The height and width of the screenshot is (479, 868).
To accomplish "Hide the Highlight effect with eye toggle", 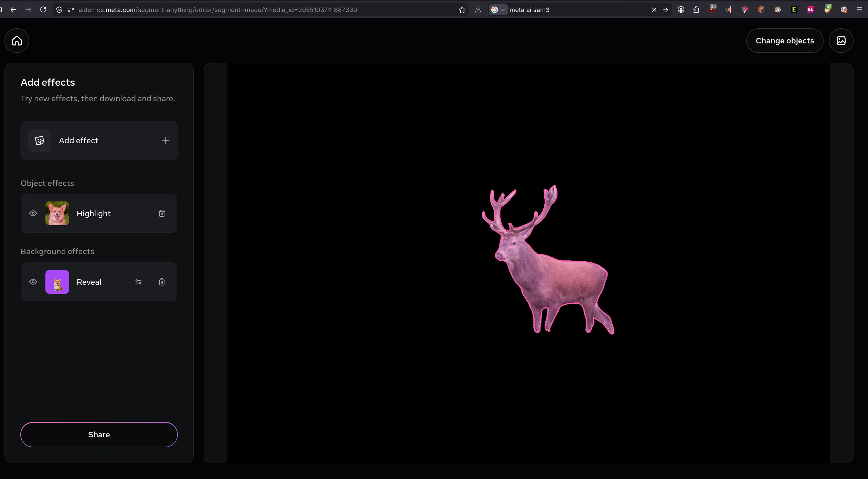I will point(33,214).
